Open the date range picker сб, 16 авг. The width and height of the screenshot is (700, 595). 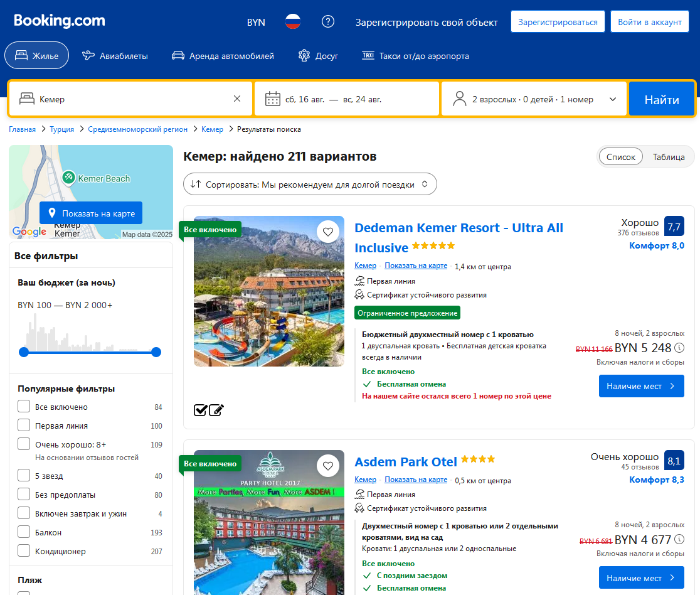[346, 99]
